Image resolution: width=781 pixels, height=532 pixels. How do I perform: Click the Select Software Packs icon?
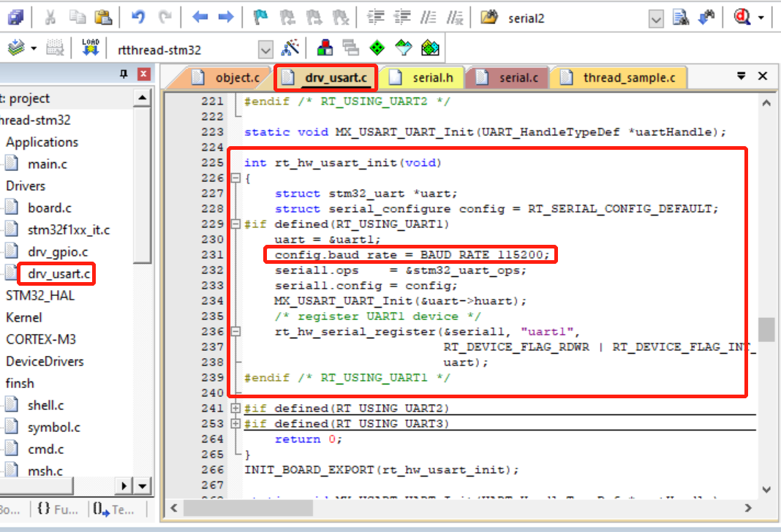[404, 47]
